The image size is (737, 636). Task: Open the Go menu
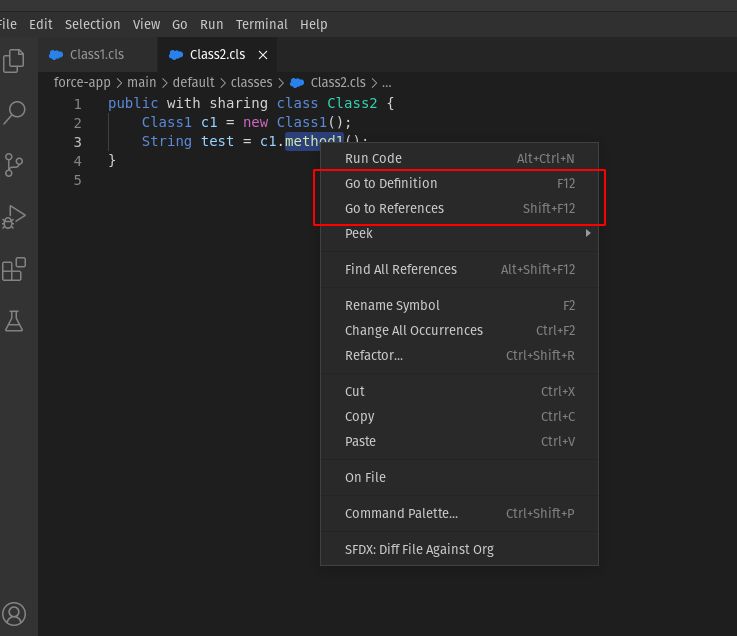pos(180,24)
